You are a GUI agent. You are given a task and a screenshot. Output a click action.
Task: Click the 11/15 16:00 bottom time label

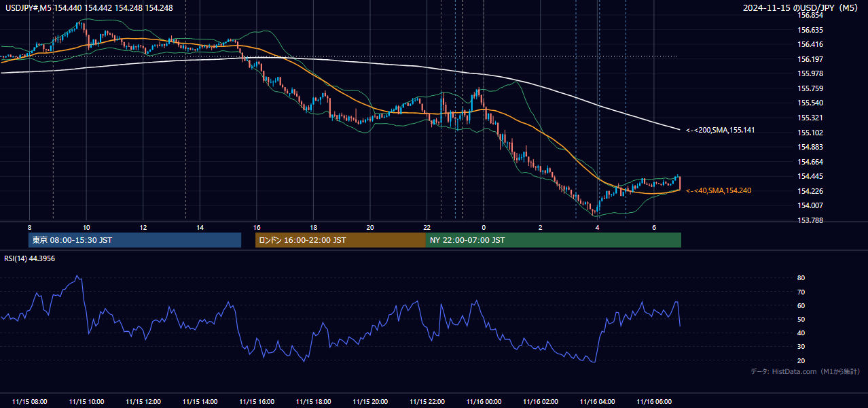click(257, 402)
